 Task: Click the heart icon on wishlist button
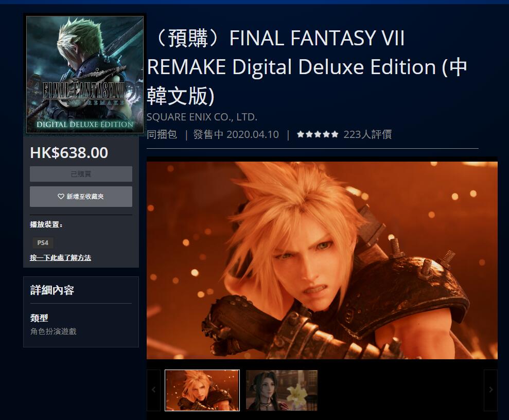click(x=61, y=197)
